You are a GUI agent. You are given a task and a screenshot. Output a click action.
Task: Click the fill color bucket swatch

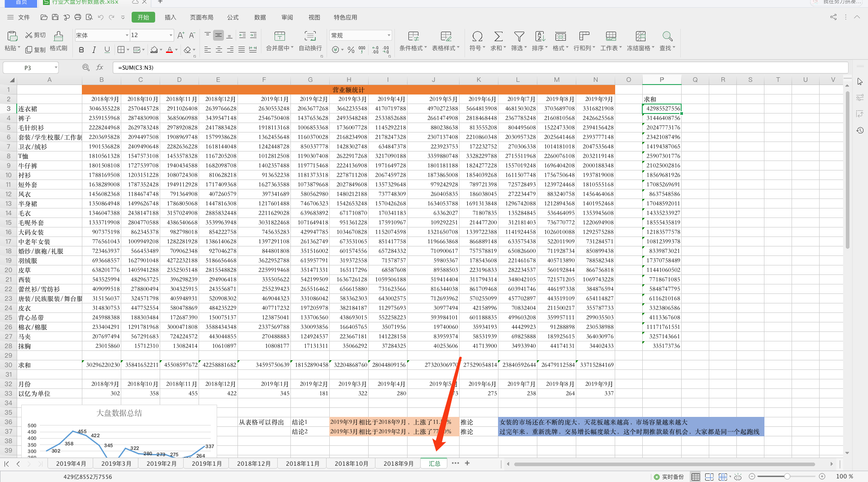click(x=154, y=50)
